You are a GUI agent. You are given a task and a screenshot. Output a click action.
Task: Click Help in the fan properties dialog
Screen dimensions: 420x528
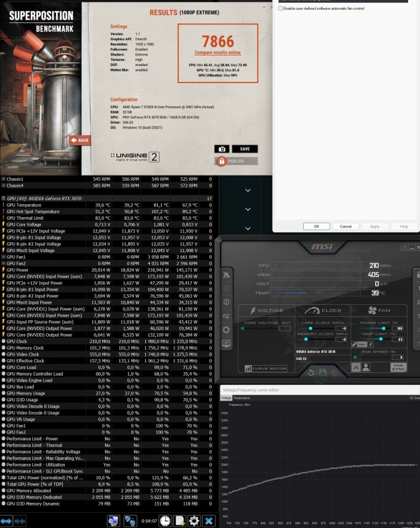click(404, 226)
